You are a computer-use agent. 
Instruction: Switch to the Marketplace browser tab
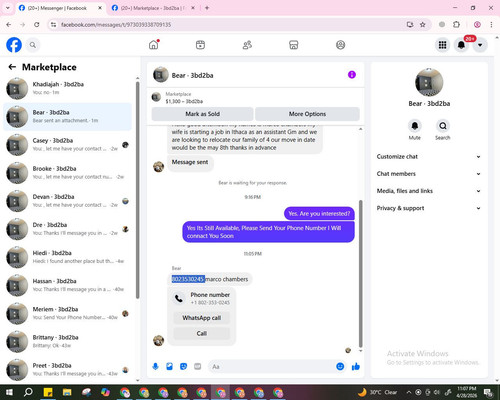(x=153, y=8)
